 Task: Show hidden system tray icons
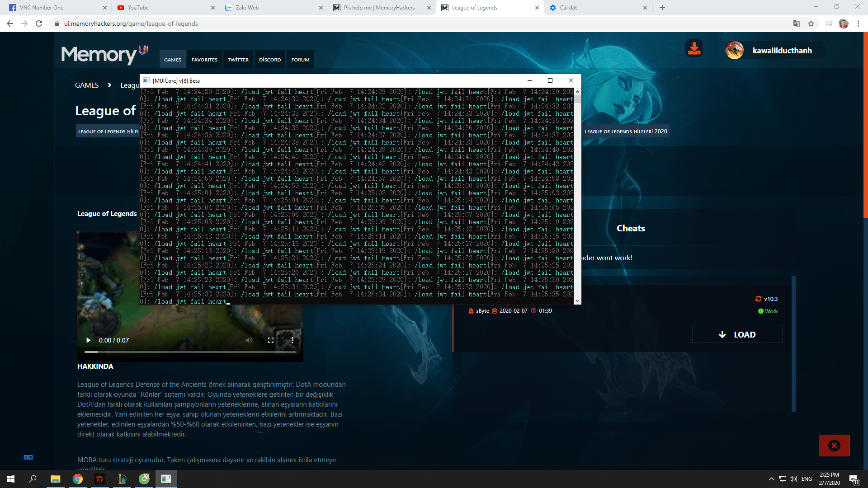point(772,479)
